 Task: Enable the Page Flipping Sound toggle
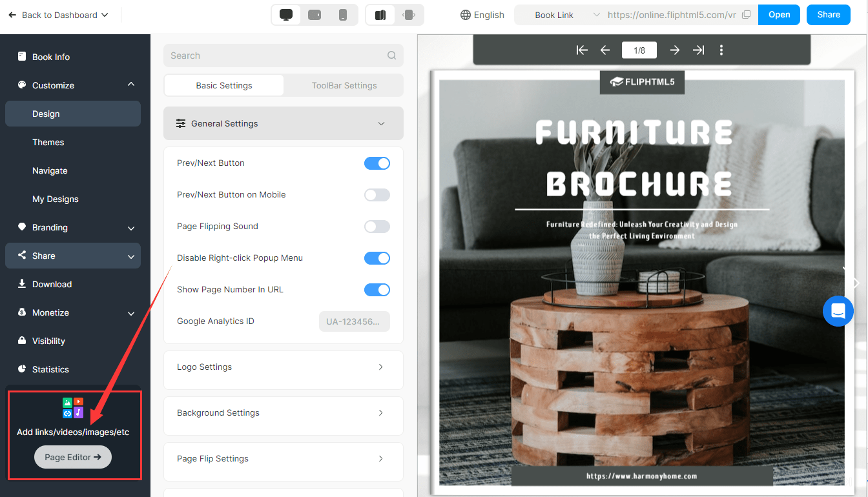[377, 227]
